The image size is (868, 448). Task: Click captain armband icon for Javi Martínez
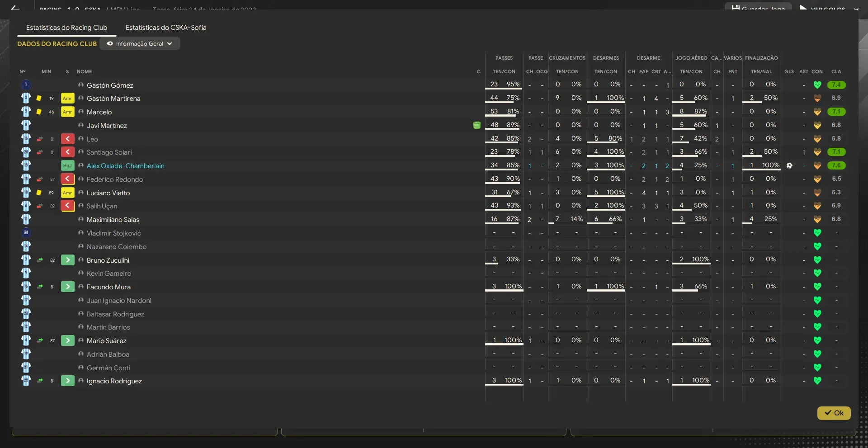pos(476,125)
